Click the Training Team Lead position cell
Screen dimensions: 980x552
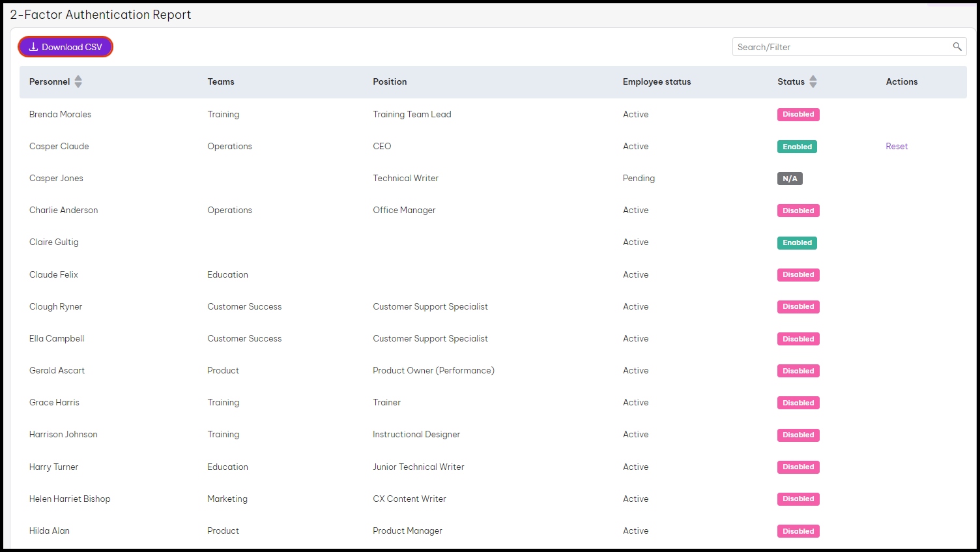(412, 114)
